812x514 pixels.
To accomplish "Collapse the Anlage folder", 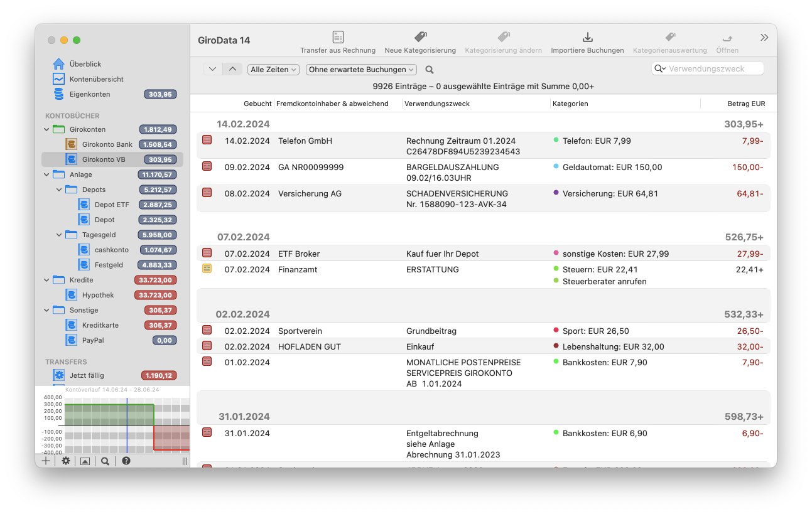I will tap(46, 174).
